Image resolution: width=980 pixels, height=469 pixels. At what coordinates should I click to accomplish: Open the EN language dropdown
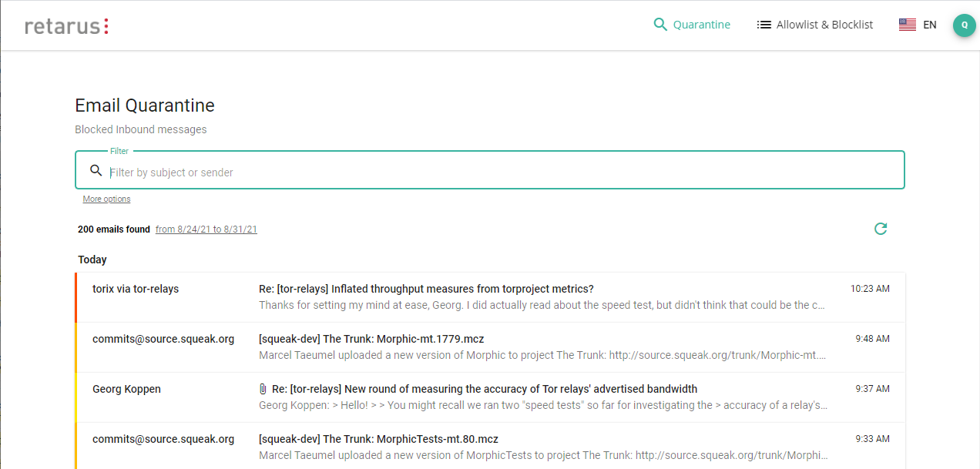coord(929,25)
